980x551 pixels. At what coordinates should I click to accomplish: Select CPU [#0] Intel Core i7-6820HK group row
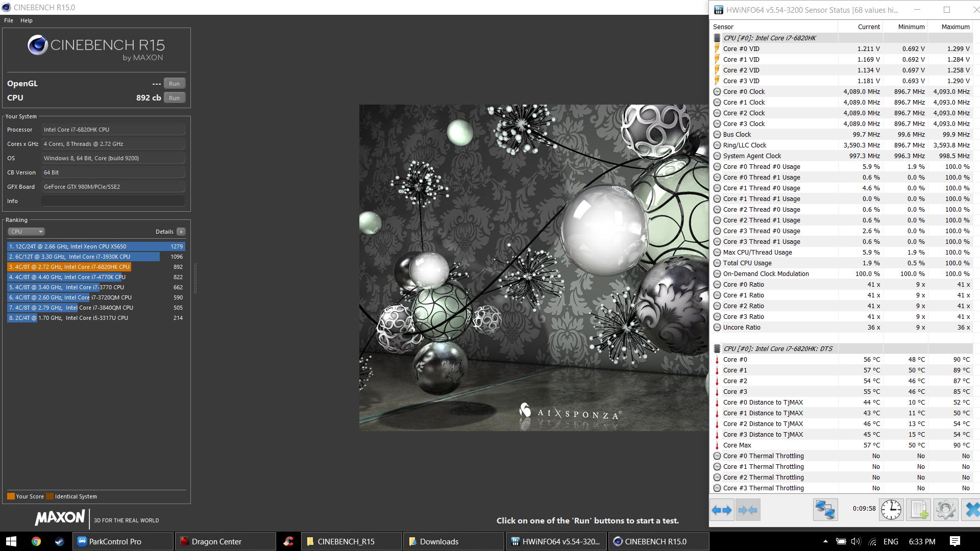(x=842, y=38)
